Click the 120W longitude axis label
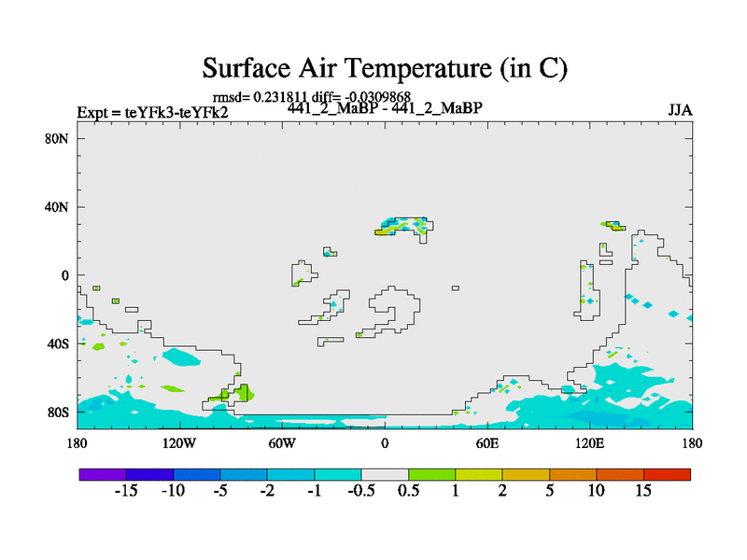 tap(179, 442)
